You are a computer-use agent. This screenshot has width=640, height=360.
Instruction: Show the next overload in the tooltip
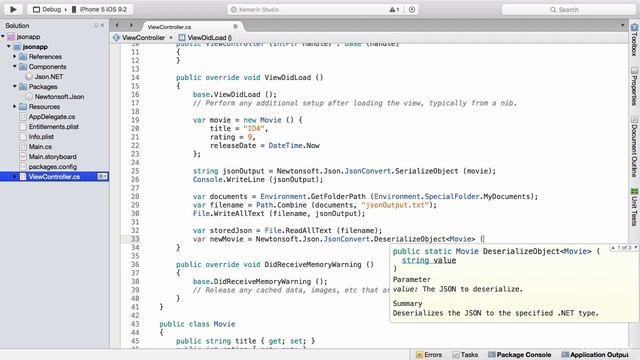[x=636, y=247]
